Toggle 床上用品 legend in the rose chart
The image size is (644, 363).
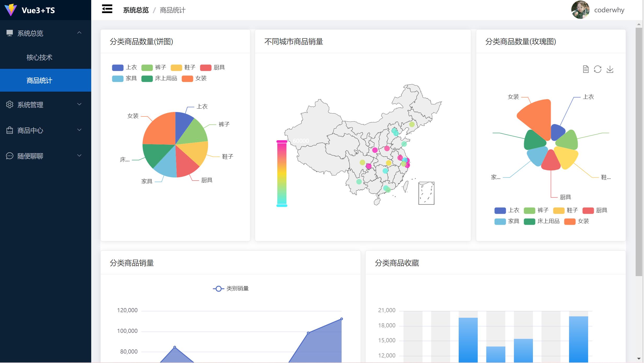530,222
